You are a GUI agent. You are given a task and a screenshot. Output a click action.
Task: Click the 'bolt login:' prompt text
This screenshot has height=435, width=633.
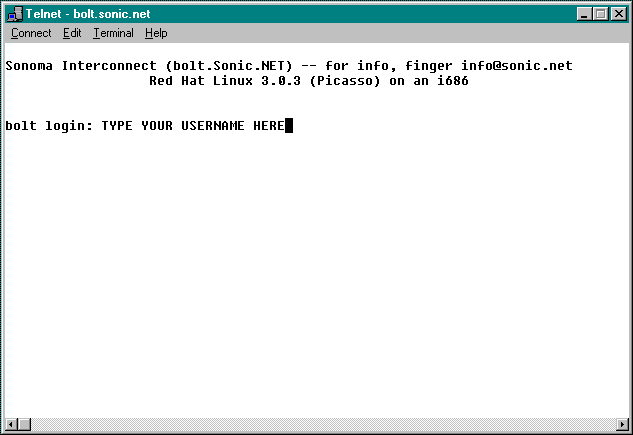[49, 125]
